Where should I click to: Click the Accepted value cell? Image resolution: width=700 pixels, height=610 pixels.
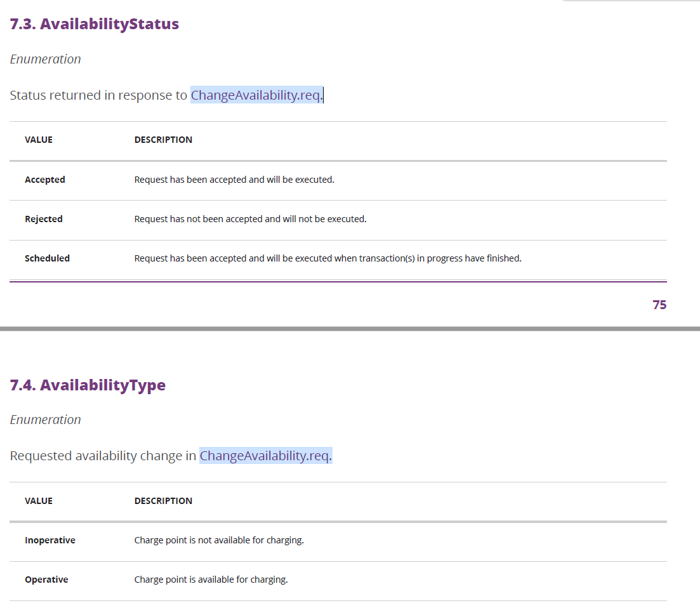point(45,180)
